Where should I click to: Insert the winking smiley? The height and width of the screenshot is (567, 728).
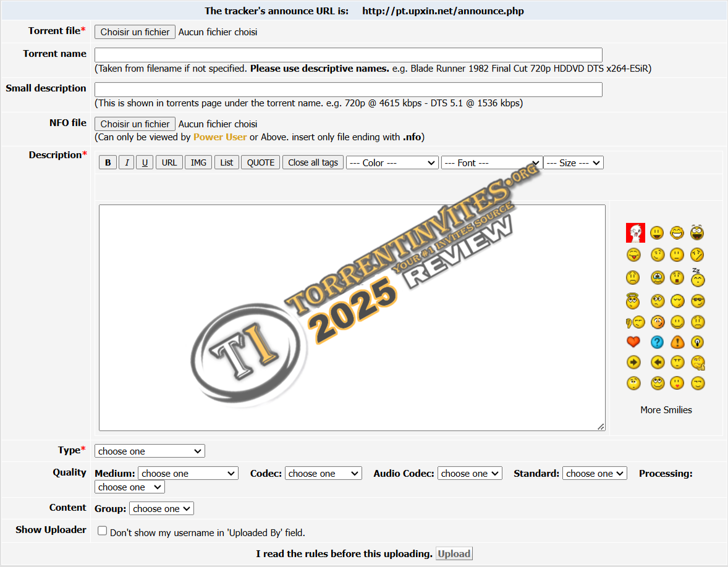pyautogui.click(x=658, y=254)
